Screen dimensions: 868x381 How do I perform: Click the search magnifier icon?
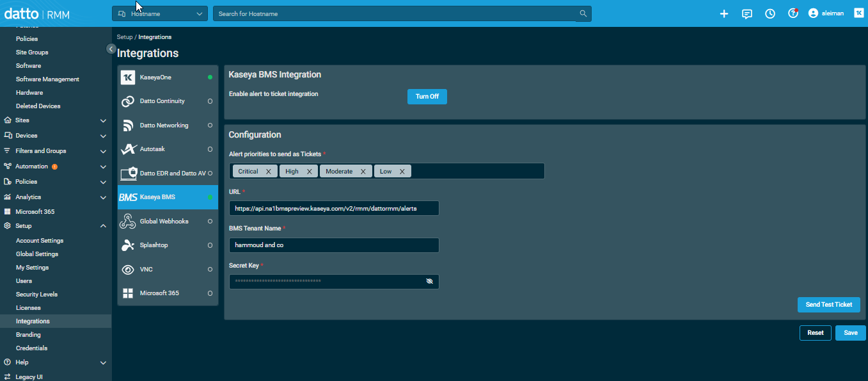point(583,13)
